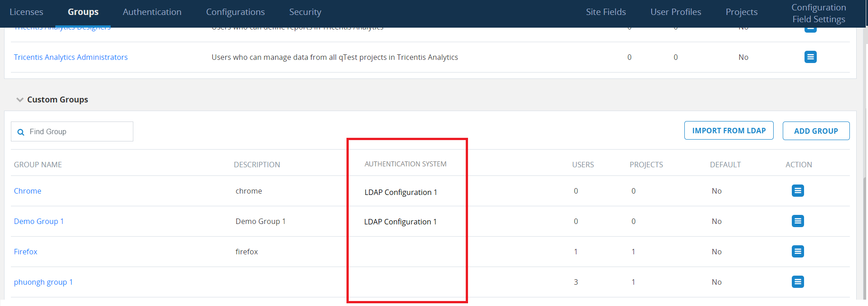Collapse the Custom Groups section
The width and height of the screenshot is (868, 306).
[x=20, y=100]
